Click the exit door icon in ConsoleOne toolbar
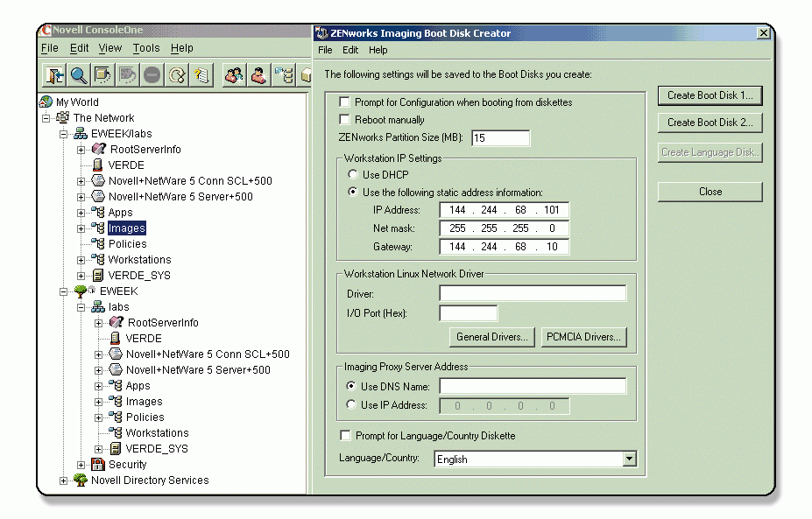 coord(54,75)
